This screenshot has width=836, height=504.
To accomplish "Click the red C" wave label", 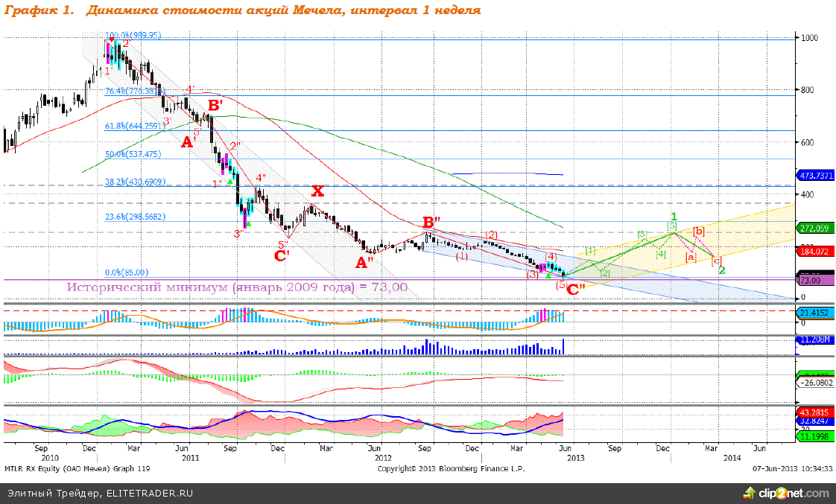I will pyautogui.click(x=575, y=290).
